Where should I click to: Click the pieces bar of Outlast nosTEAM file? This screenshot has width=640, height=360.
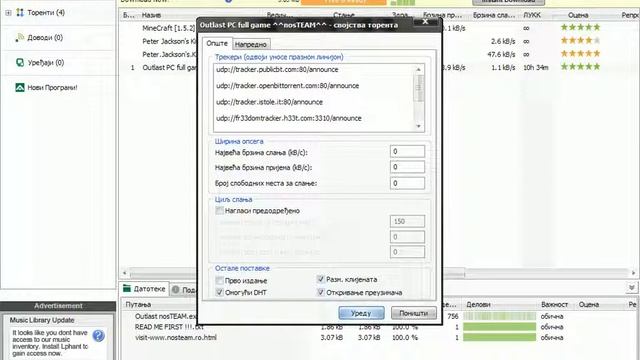pos(499,316)
